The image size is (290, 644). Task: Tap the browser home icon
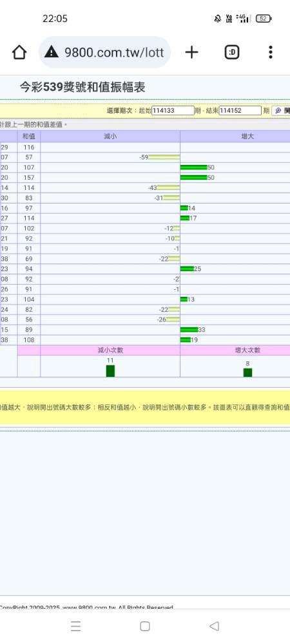tap(19, 52)
